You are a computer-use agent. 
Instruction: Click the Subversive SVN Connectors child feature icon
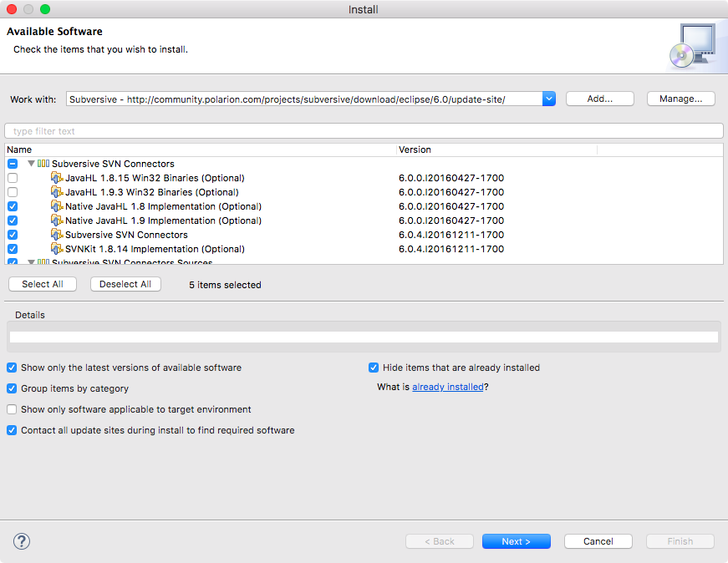click(x=57, y=235)
